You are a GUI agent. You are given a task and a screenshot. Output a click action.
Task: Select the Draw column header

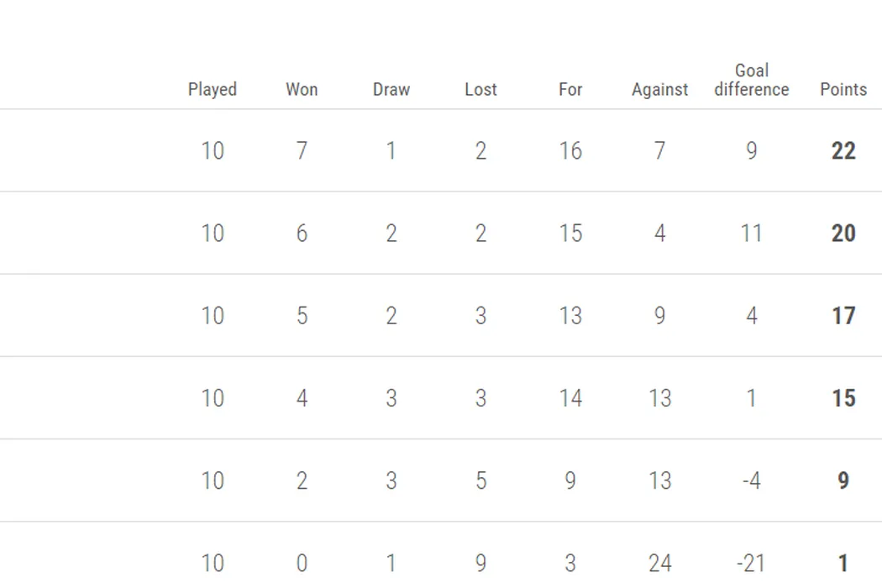coord(391,90)
